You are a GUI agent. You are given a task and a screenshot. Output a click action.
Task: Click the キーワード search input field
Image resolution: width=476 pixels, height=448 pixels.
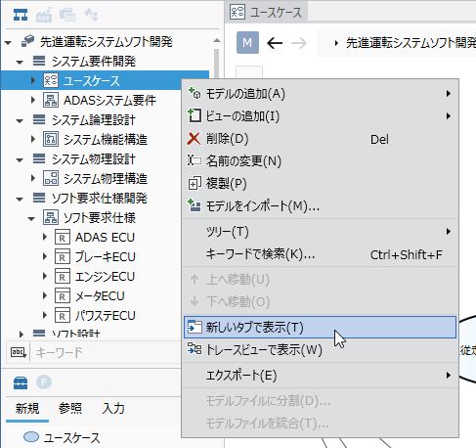106,352
